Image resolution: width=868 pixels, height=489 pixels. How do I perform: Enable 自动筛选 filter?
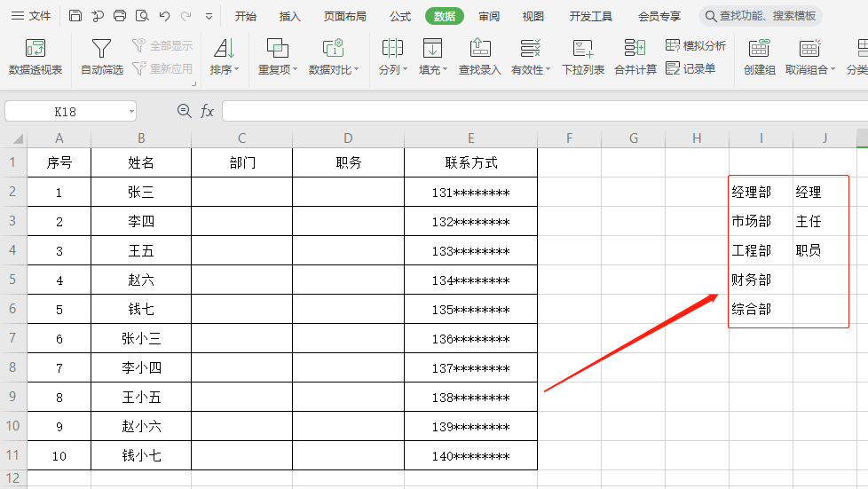101,57
